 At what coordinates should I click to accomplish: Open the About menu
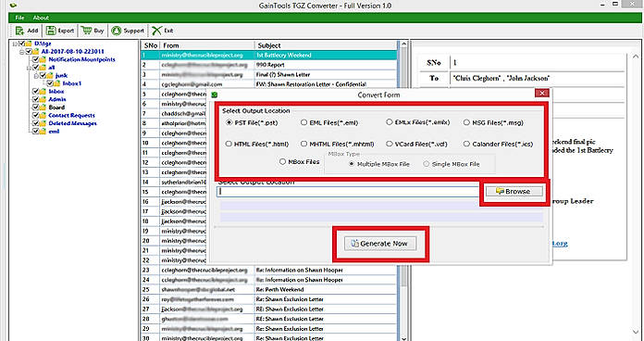[41, 18]
